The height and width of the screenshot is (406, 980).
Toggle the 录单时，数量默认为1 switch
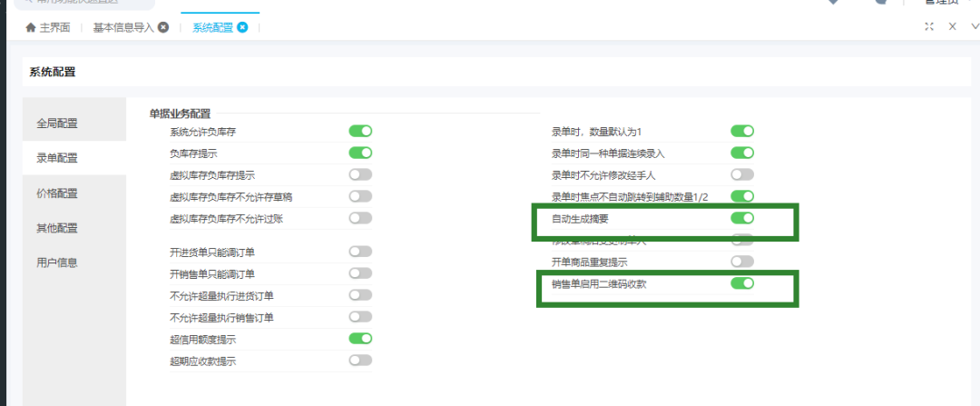[x=742, y=131]
